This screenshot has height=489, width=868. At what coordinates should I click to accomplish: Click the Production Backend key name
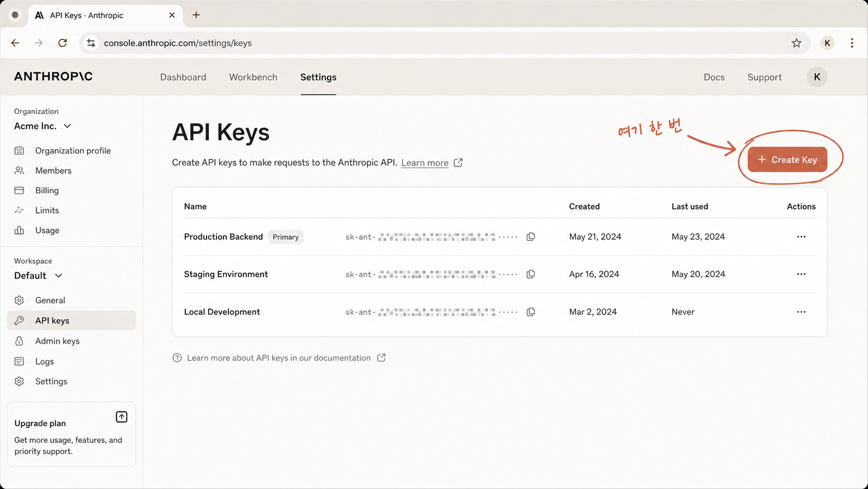tap(223, 236)
